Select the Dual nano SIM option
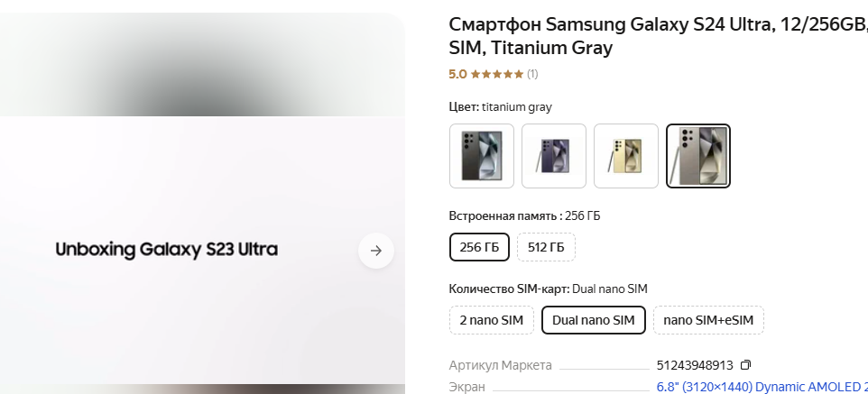Screen dimensions: 868x394 point(593,320)
